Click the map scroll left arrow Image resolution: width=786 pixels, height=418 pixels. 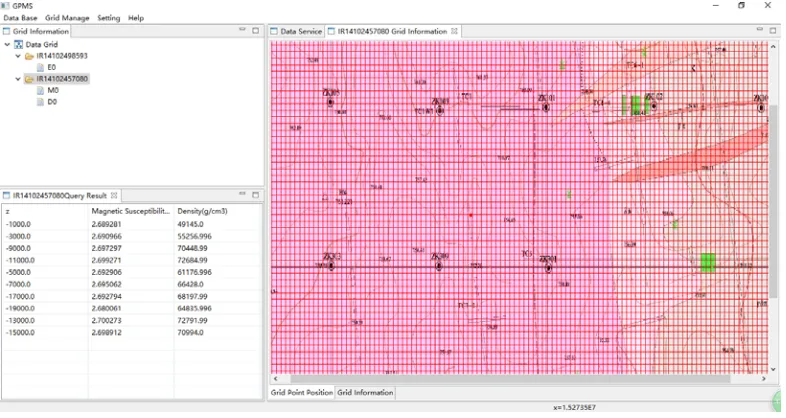point(275,379)
